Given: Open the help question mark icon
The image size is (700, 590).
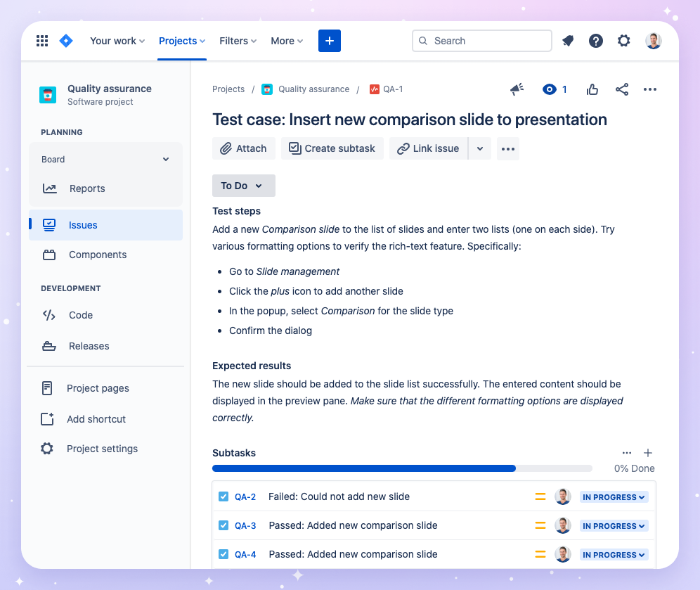Looking at the screenshot, I should (x=595, y=41).
